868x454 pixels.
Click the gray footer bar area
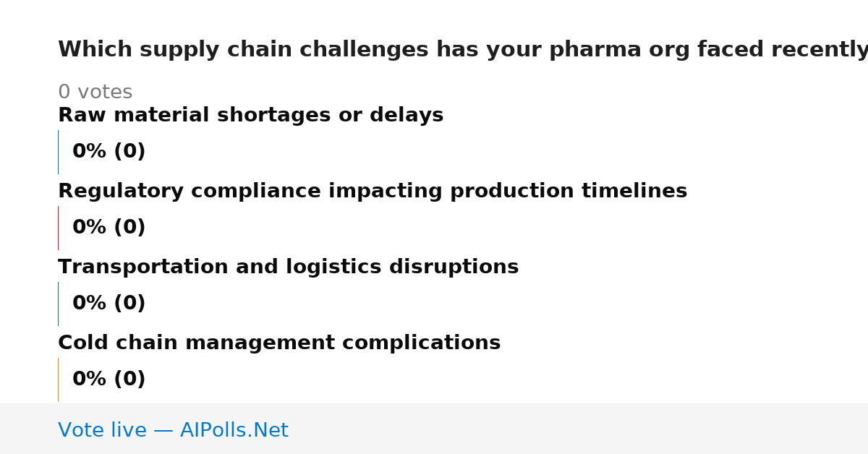coord(434,429)
